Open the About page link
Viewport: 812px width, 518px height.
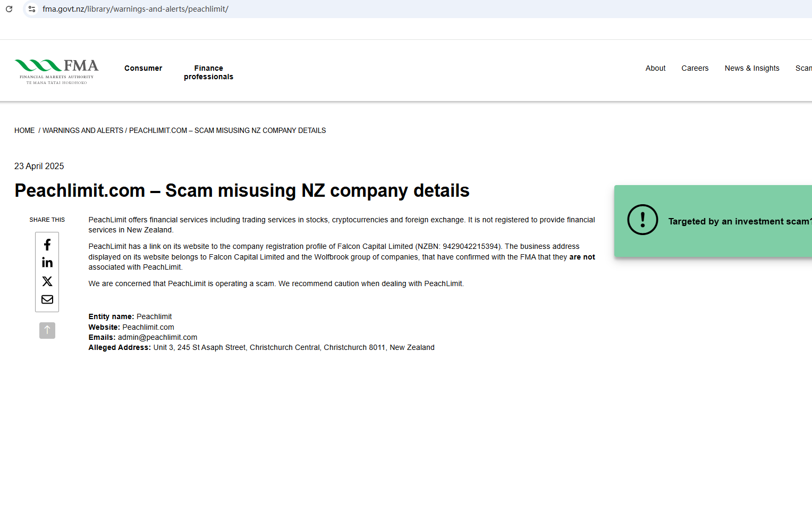[x=655, y=68]
